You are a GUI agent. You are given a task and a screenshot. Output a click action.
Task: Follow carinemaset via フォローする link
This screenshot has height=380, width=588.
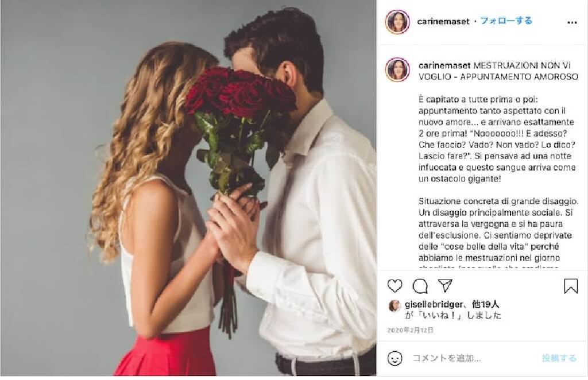click(506, 21)
